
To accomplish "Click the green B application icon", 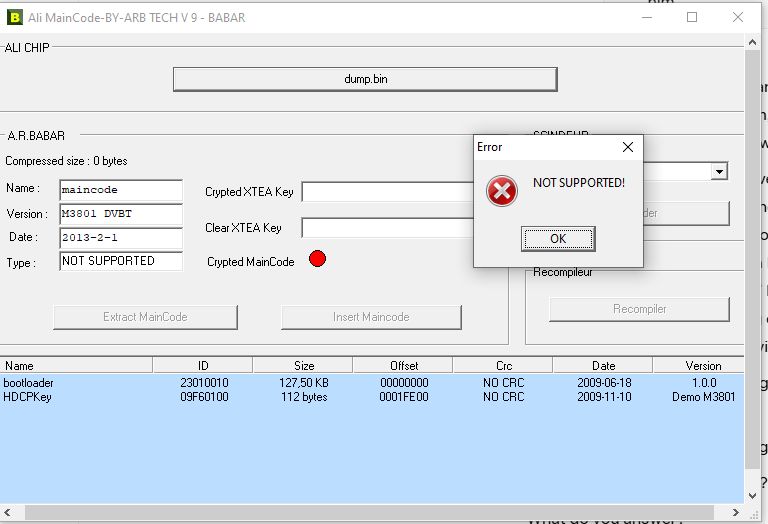I will (15, 18).
